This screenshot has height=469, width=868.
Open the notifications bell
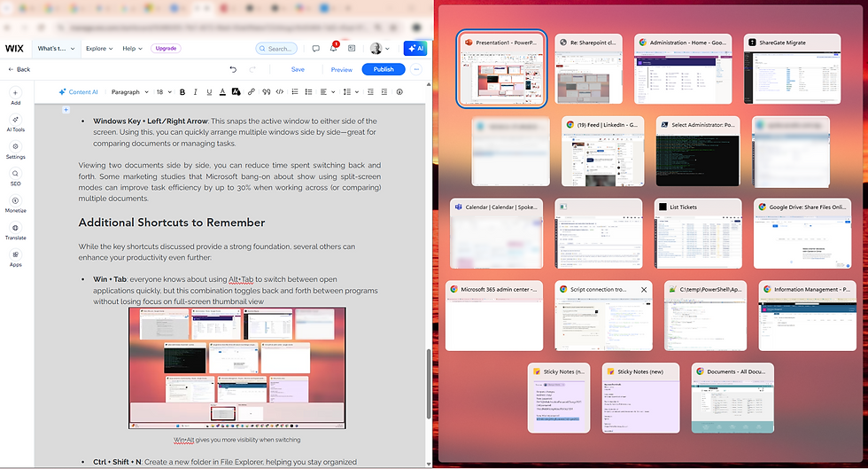[x=334, y=48]
